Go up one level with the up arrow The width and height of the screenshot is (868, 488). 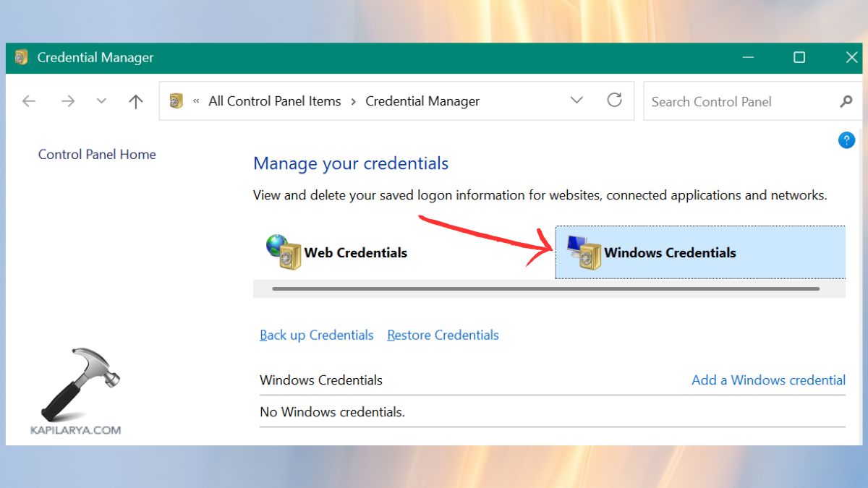[135, 101]
